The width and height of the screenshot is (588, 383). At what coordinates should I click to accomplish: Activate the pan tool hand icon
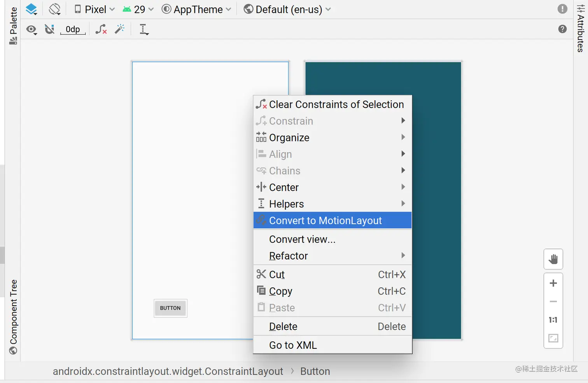(x=553, y=259)
